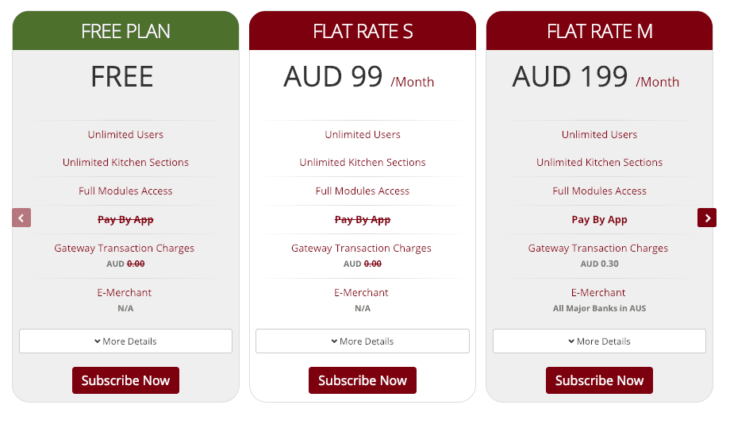Click the AUD 99 /Month price
This screenshot has height=428, width=730.
coord(358,77)
